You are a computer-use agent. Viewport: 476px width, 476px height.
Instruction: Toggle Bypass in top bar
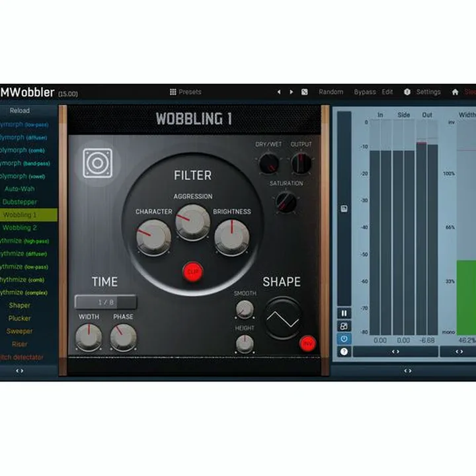(364, 92)
